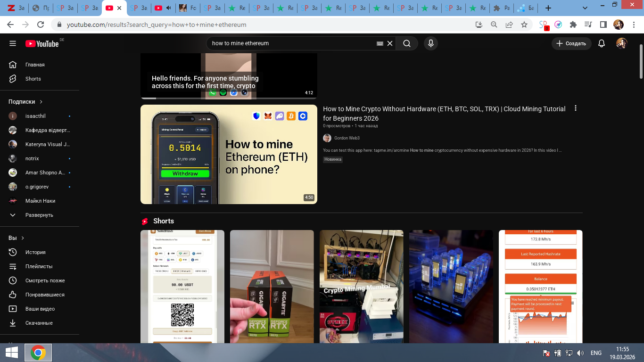
Task: Open the Short with blue-lit miners
Action: 451,287
